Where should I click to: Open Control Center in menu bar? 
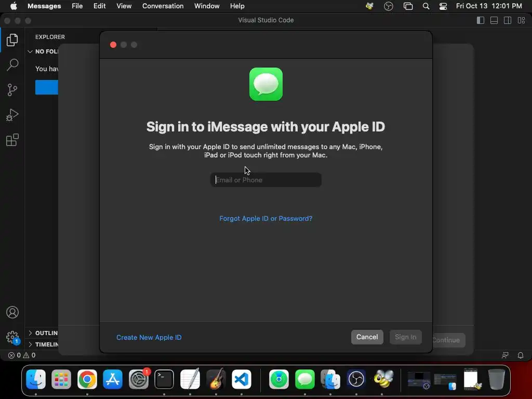point(443,6)
